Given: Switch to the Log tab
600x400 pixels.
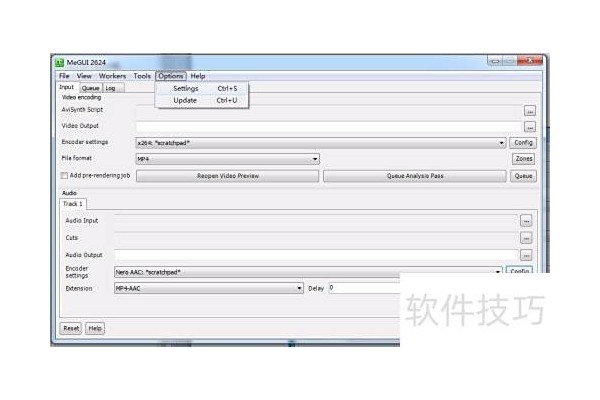Looking at the screenshot, I should (113, 88).
